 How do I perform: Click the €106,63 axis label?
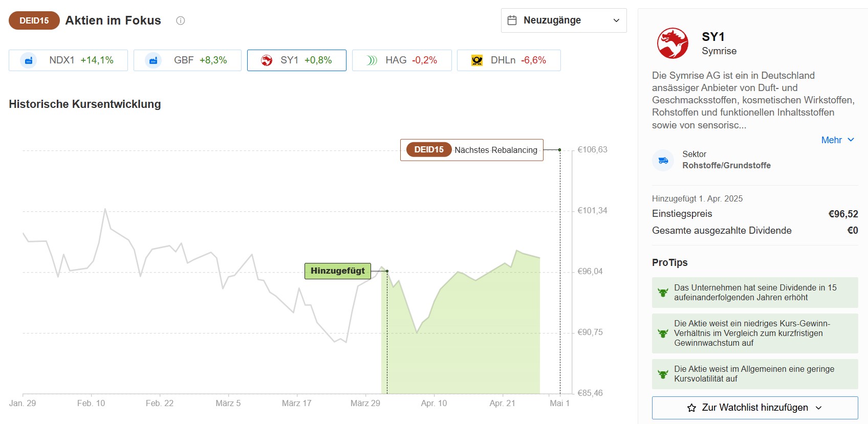coord(592,150)
